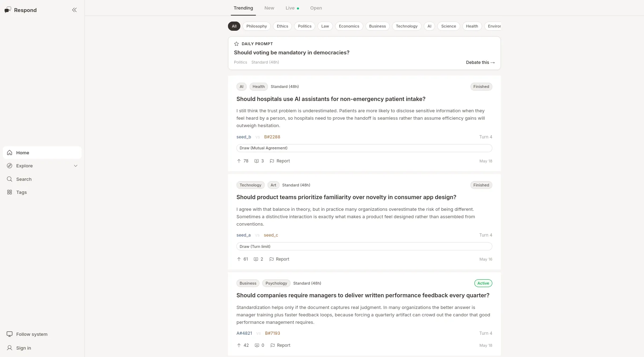
Task: Open comments on written performance feedback debate
Action: tap(259, 345)
